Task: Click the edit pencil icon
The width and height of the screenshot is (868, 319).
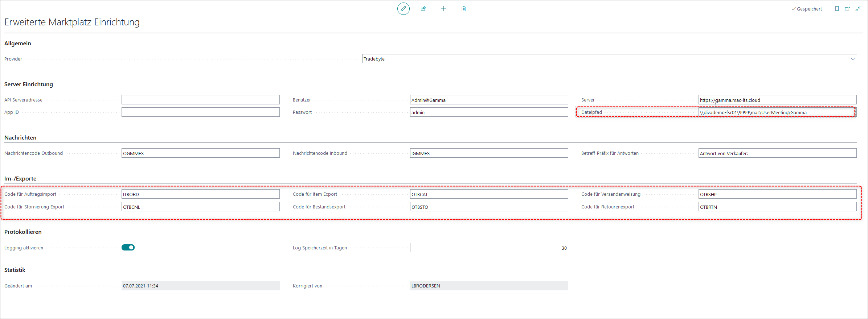Action: point(403,9)
